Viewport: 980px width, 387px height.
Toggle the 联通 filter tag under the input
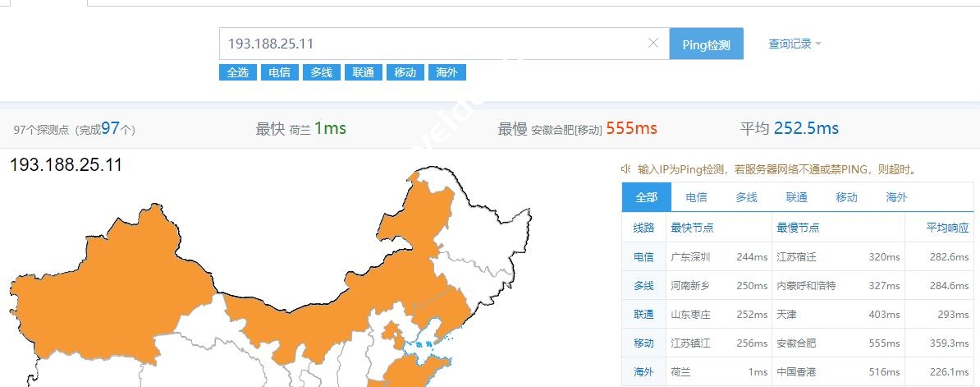pyautogui.click(x=363, y=72)
